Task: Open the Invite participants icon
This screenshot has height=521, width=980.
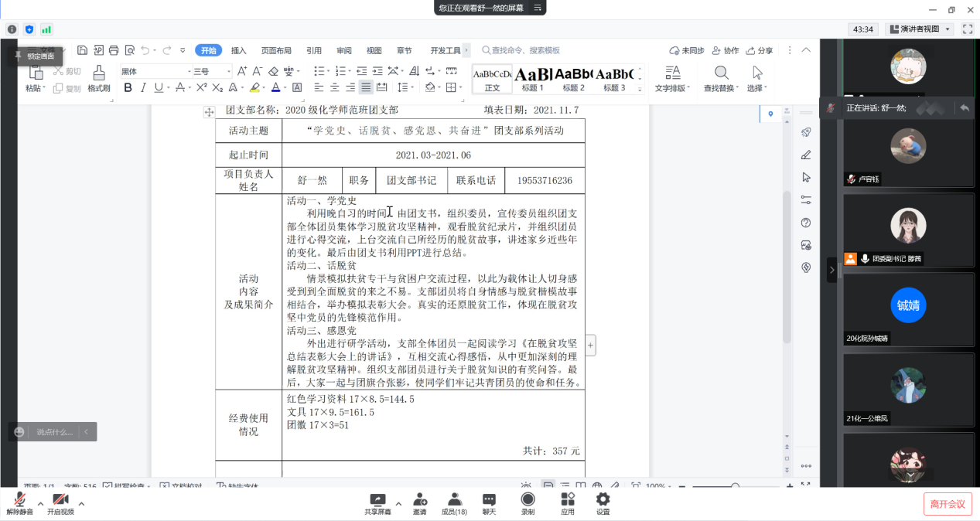Action: [x=419, y=503]
